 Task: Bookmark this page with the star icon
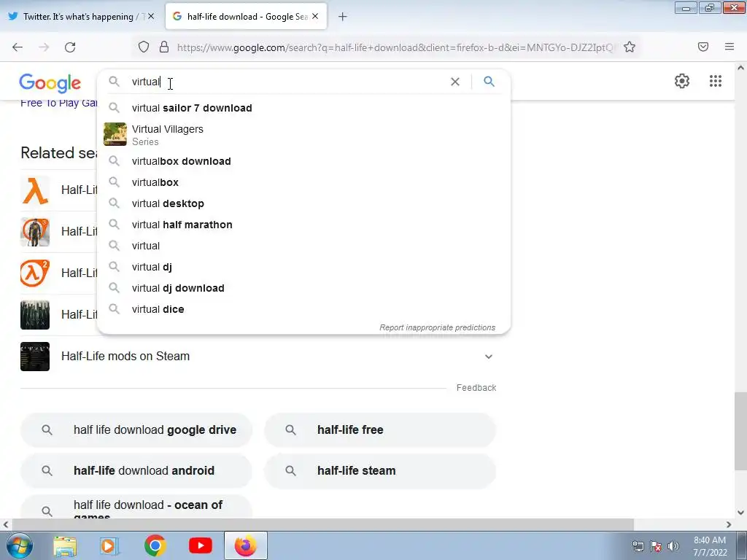(630, 47)
